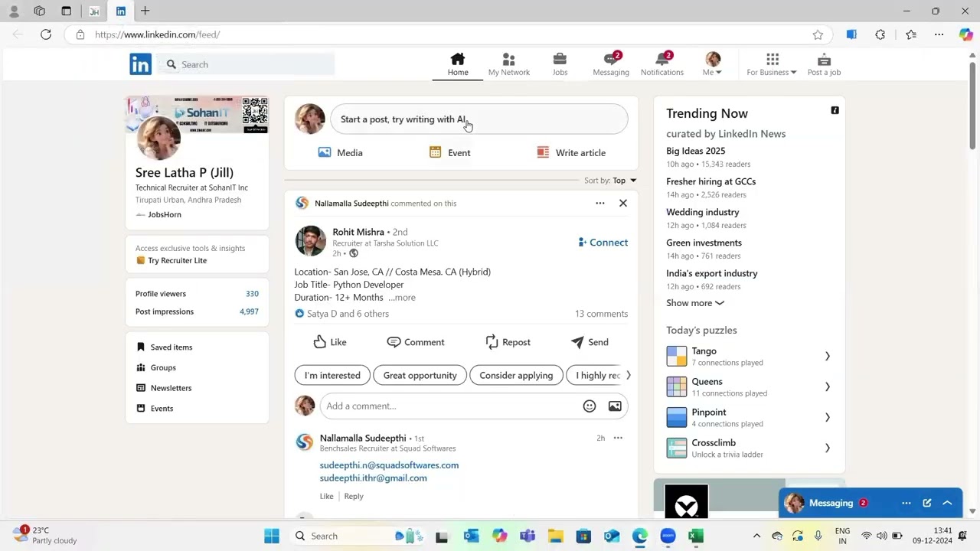Open Pinpoint puzzle arrow

tap(827, 417)
